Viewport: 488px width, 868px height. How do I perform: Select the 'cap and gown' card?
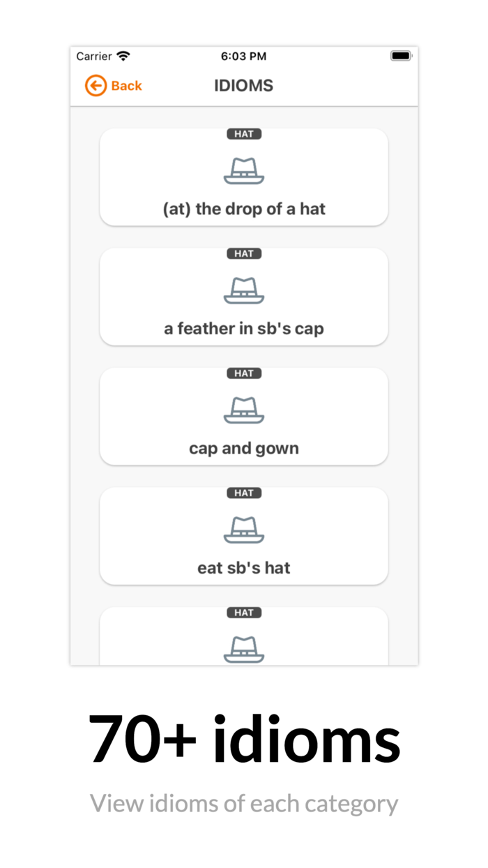(x=244, y=416)
